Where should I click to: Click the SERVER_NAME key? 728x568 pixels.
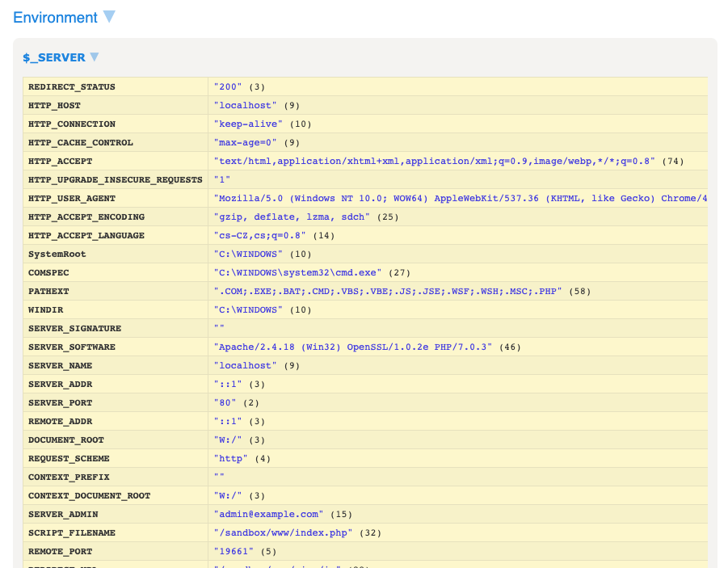pyautogui.click(x=60, y=365)
